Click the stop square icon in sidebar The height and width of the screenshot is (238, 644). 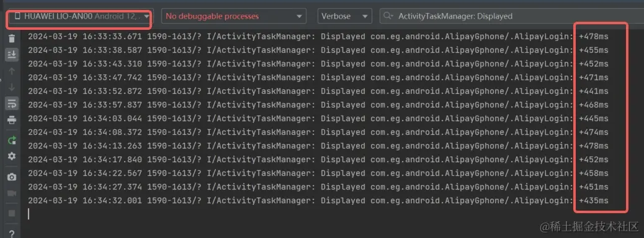coord(12,213)
